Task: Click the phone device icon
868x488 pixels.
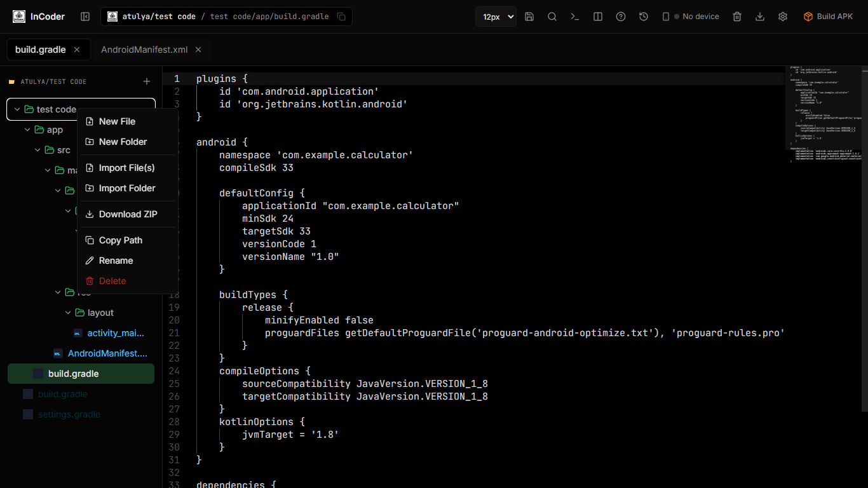Action: coord(666,17)
